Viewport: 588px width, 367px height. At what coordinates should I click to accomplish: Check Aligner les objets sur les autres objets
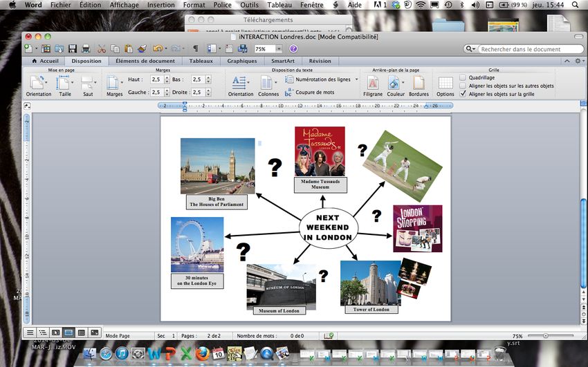tap(463, 86)
